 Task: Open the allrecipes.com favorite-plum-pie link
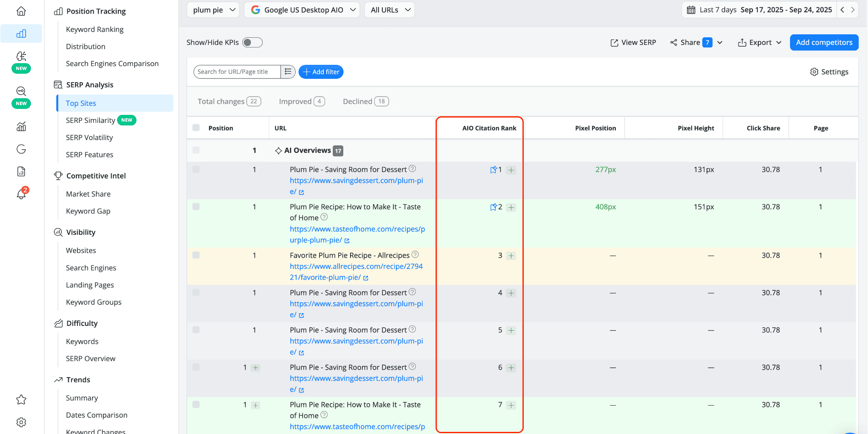356,272
